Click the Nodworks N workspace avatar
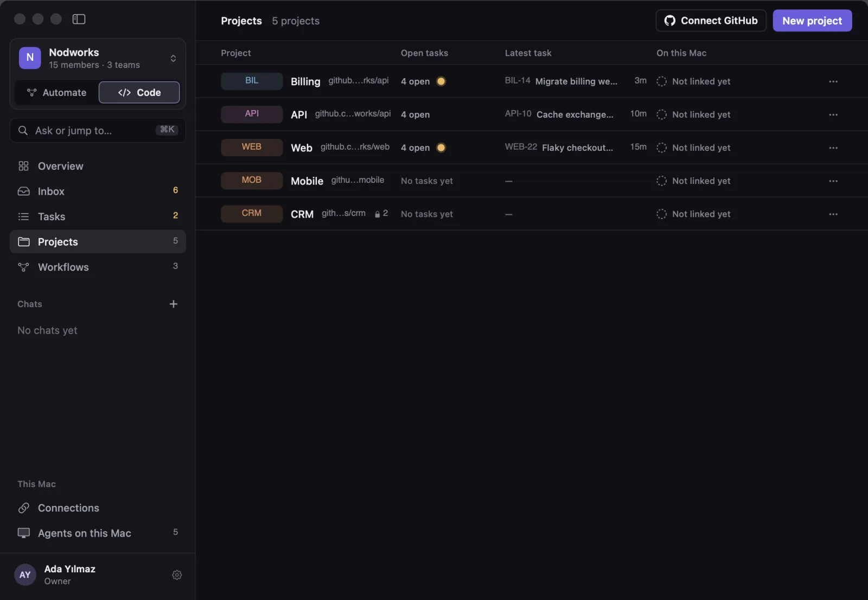Image resolution: width=868 pixels, height=600 pixels. pos(30,58)
